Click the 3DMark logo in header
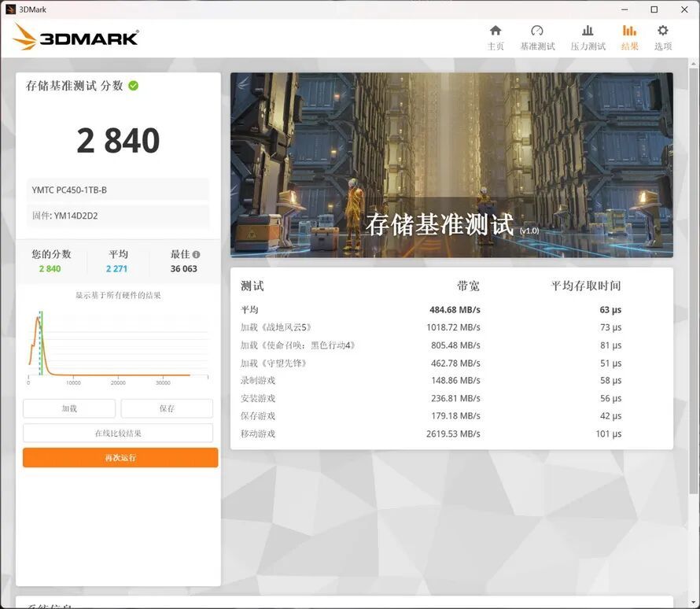 point(76,37)
